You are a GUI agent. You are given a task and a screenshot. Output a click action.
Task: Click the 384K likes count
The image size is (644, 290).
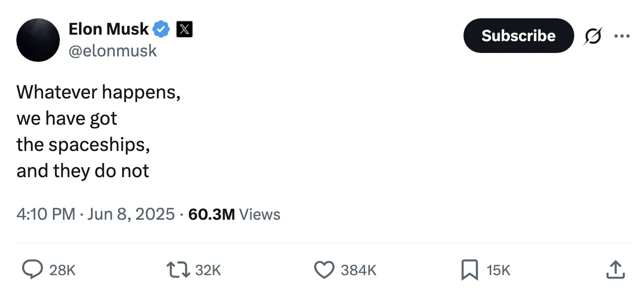tap(359, 270)
